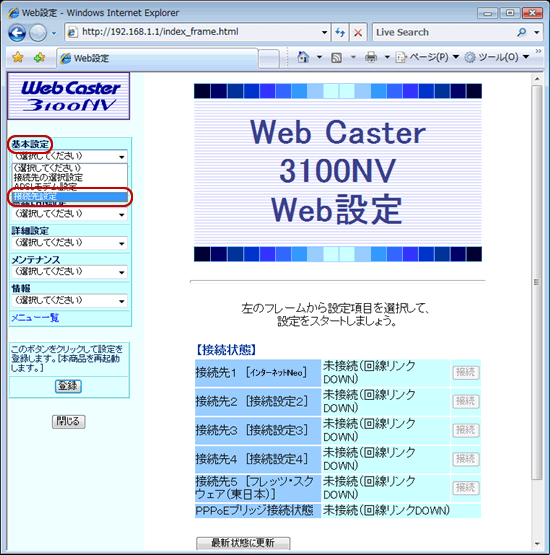Viewport: 550px width, 555px height.
Task: Click 接続 button for 接続先4
Action: click(465, 459)
